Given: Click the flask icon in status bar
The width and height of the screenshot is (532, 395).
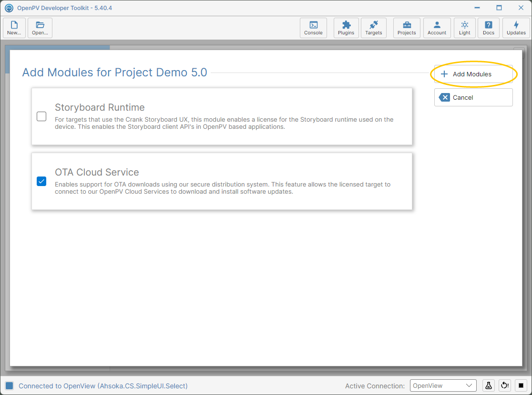Looking at the screenshot, I should click(489, 385).
